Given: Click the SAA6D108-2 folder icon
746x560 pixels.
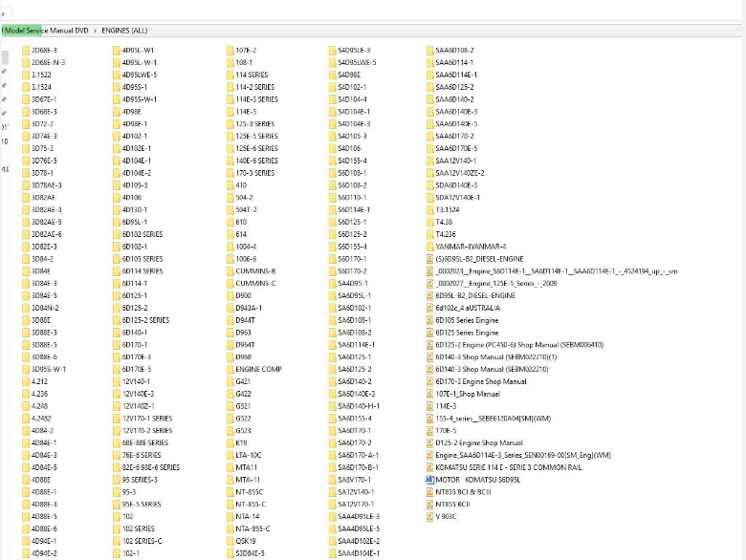Looking at the screenshot, I should [430, 51].
